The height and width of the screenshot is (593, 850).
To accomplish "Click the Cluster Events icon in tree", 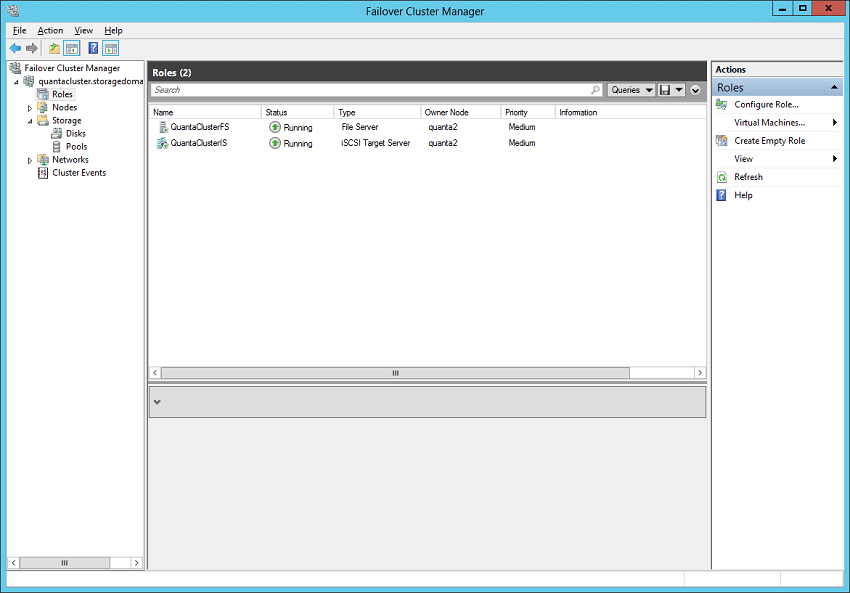I will (x=43, y=173).
